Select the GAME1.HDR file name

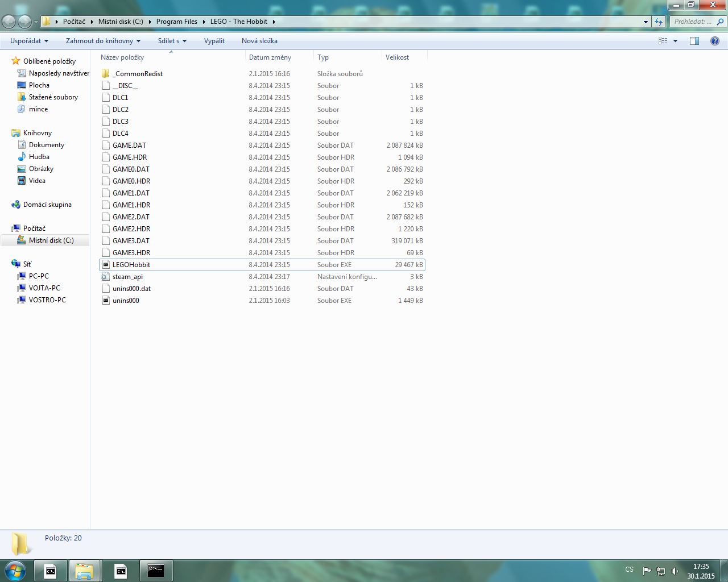tap(131, 205)
